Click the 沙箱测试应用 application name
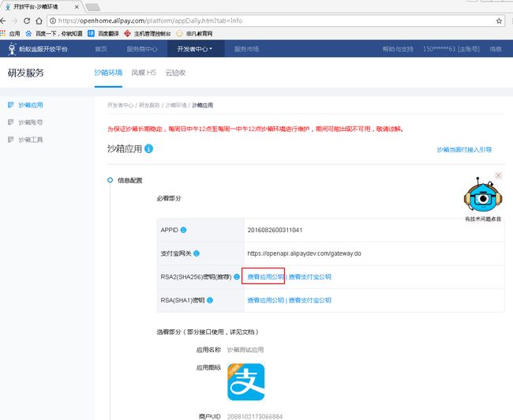Image resolution: width=513 pixels, height=420 pixels. (x=245, y=350)
